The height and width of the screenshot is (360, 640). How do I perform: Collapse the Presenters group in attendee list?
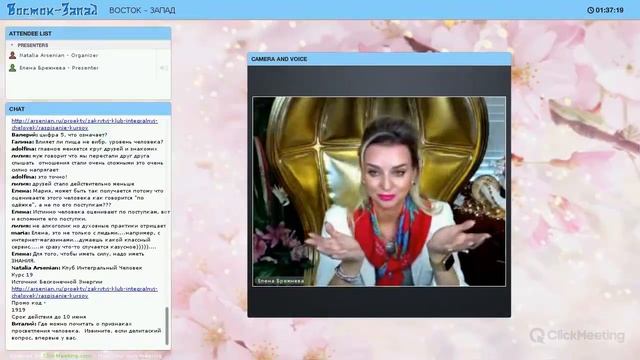pyautogui.click(x=12, y=45)
